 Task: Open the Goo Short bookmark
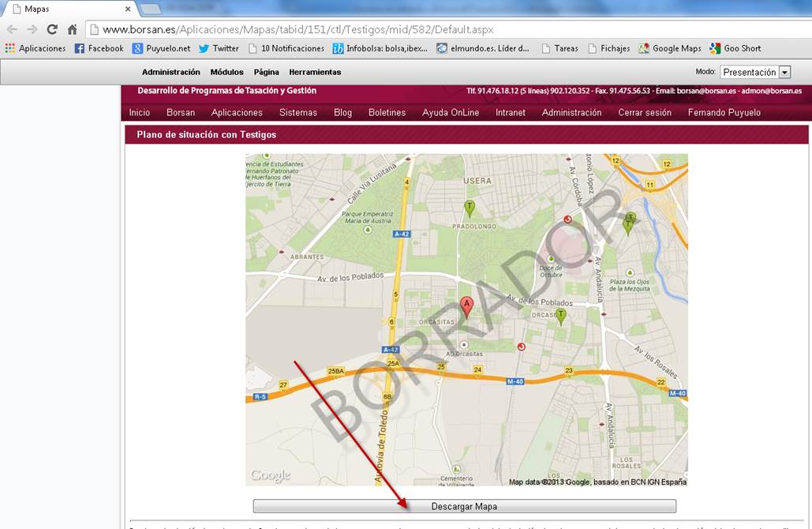tap(735, 48)
